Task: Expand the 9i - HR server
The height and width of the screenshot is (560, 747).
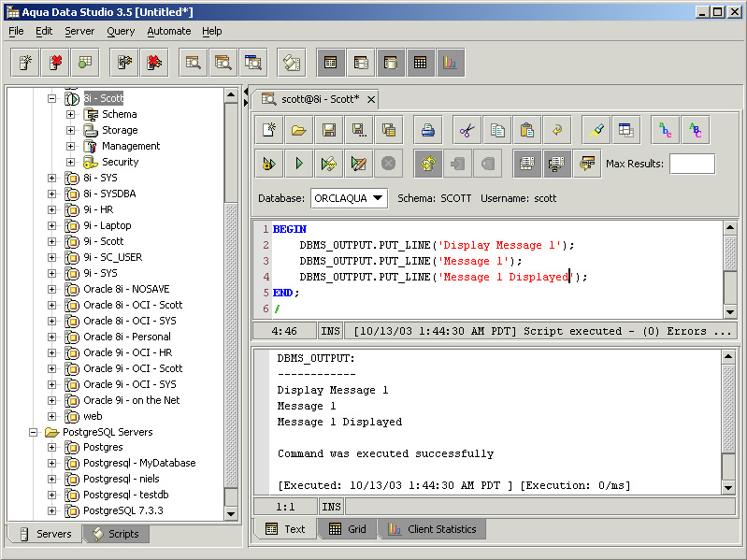Action: (x=52, y=209)
